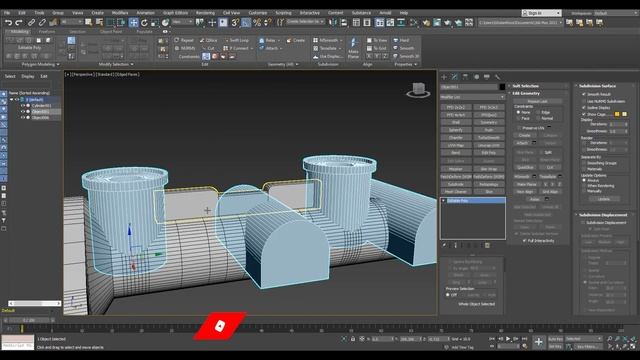640x360 pixels.
Task: Click the Undo arrow icon
Action: pos(8,23)
